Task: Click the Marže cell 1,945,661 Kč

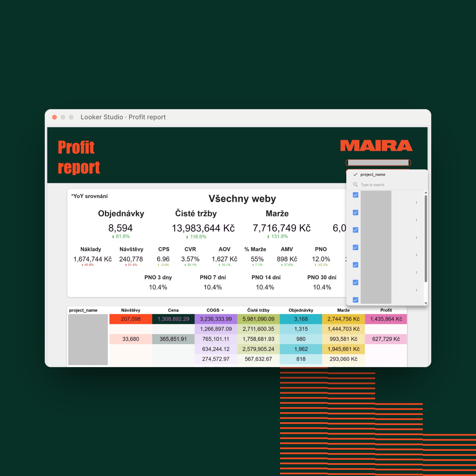Action: pos(344,349)
